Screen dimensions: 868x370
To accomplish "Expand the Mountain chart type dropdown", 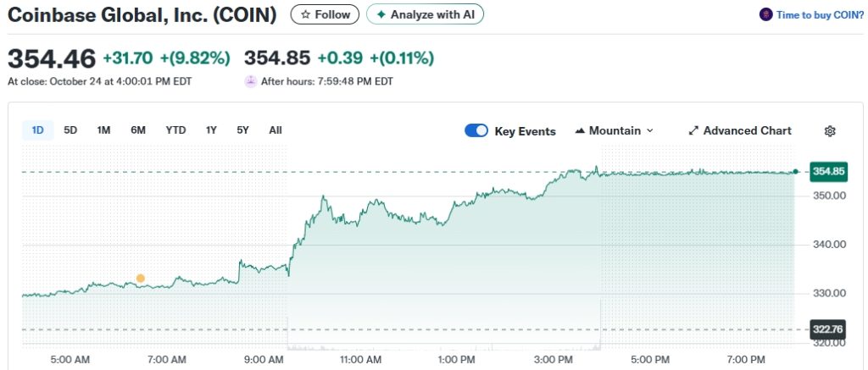I will pos(615,131).
